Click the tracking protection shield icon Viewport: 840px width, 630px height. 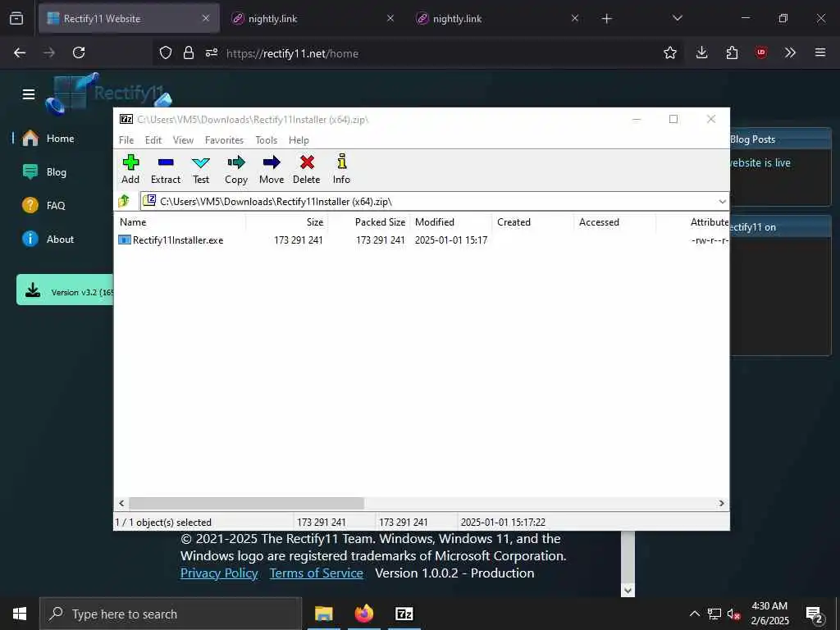(x=166, y=52)
